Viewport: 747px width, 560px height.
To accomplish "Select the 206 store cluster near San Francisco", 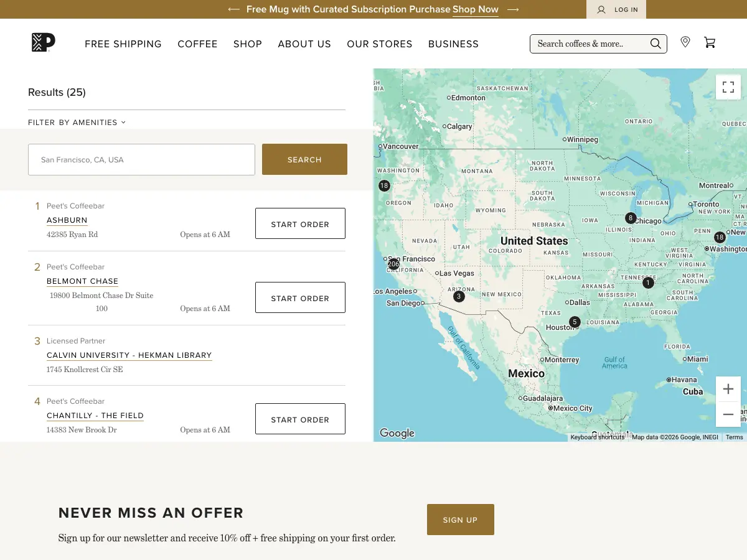I will pyautogui.click(x=393, y=264).
